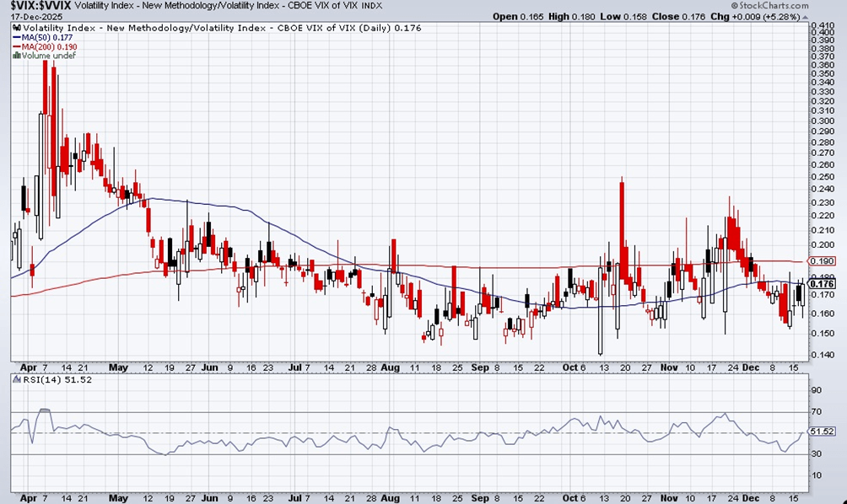
Task: Click the Oct label under the price chart
Action: pos(570,367)
